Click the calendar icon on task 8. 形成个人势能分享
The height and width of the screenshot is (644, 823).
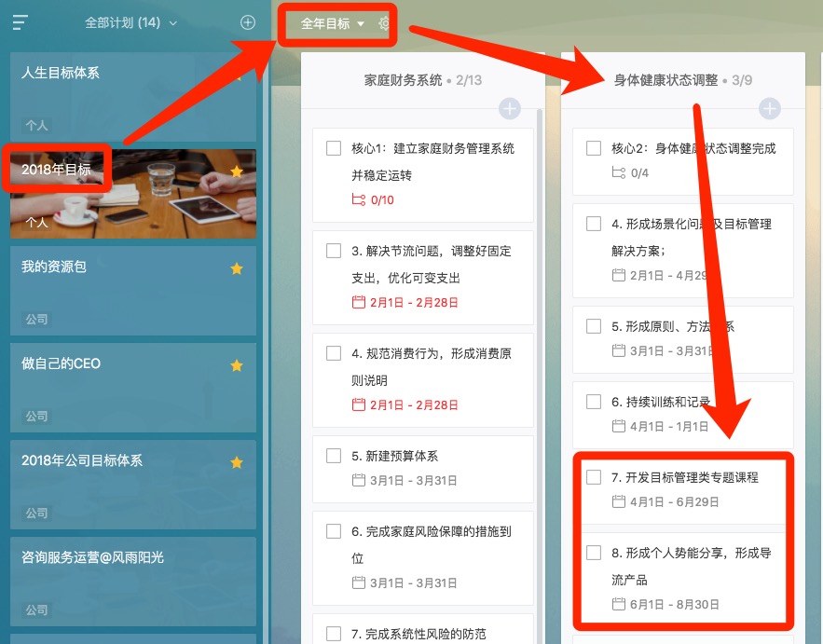coord(619,604)
